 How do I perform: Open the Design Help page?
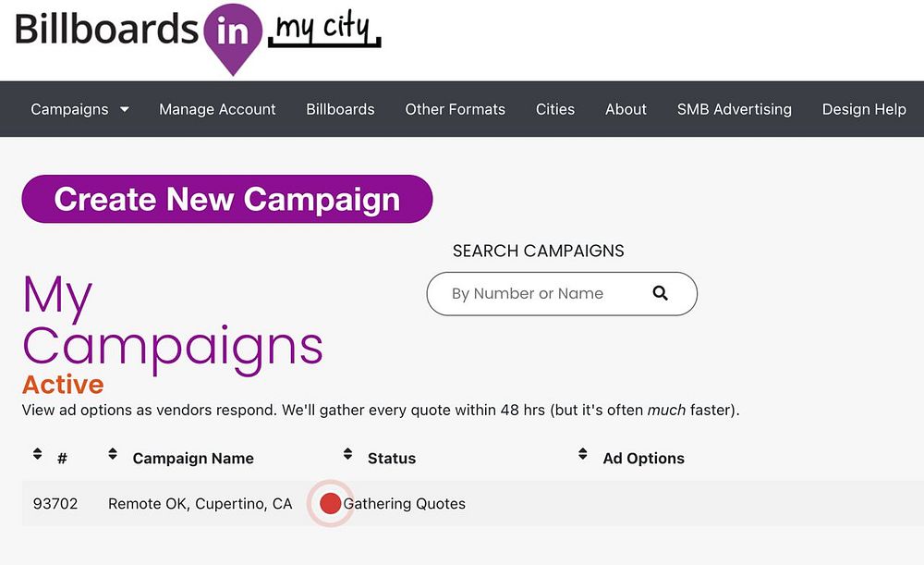coord(864,109)
